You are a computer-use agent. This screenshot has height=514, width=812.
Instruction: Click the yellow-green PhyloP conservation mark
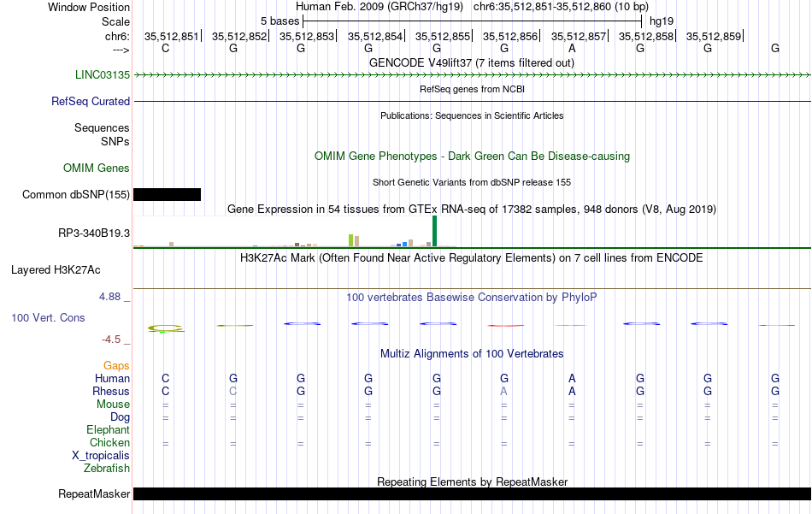[166, 328]
